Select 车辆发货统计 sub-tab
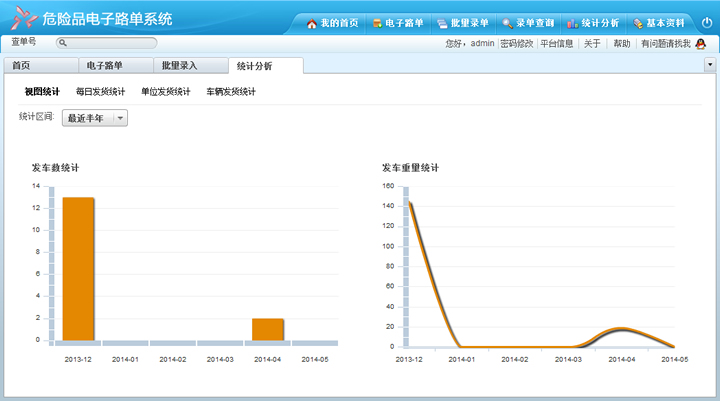 [230, 92]
